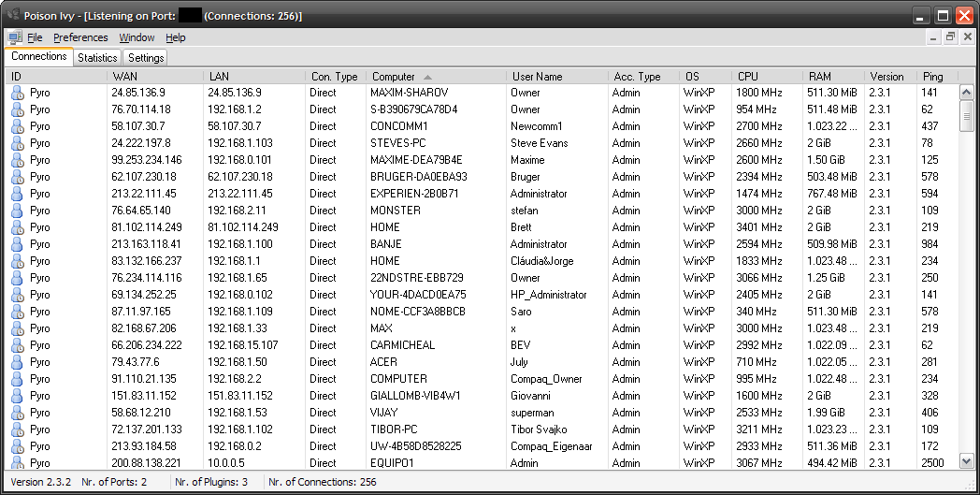
Task: Restore the inner child window
Action: pyautogui.click(x=950, y=37)
